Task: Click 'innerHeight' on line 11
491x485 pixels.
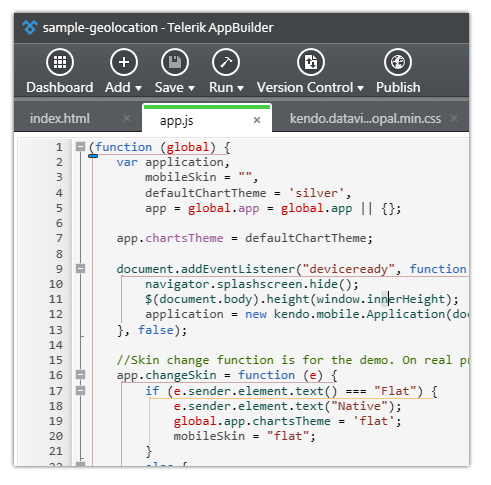Action: click(x=406, y=299)
